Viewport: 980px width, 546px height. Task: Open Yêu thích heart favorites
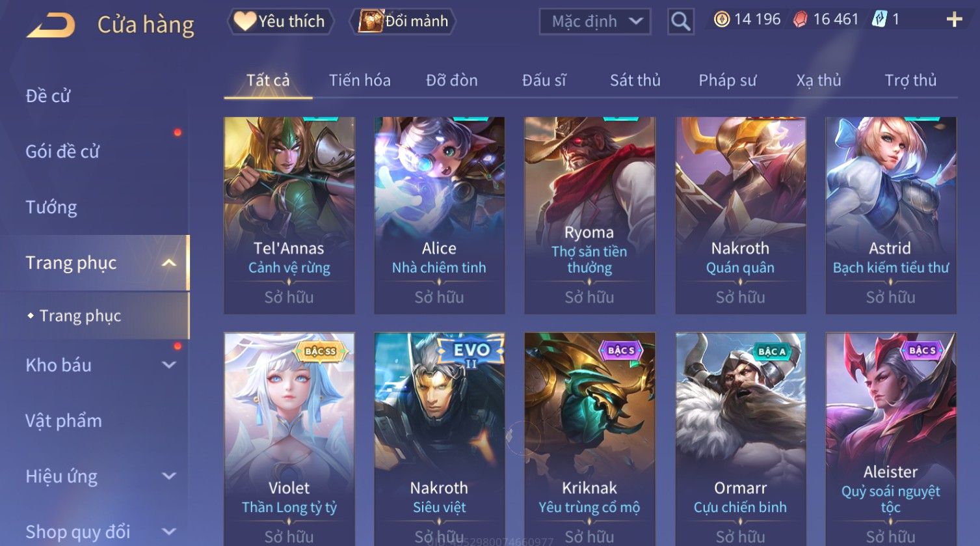[280, 21]
